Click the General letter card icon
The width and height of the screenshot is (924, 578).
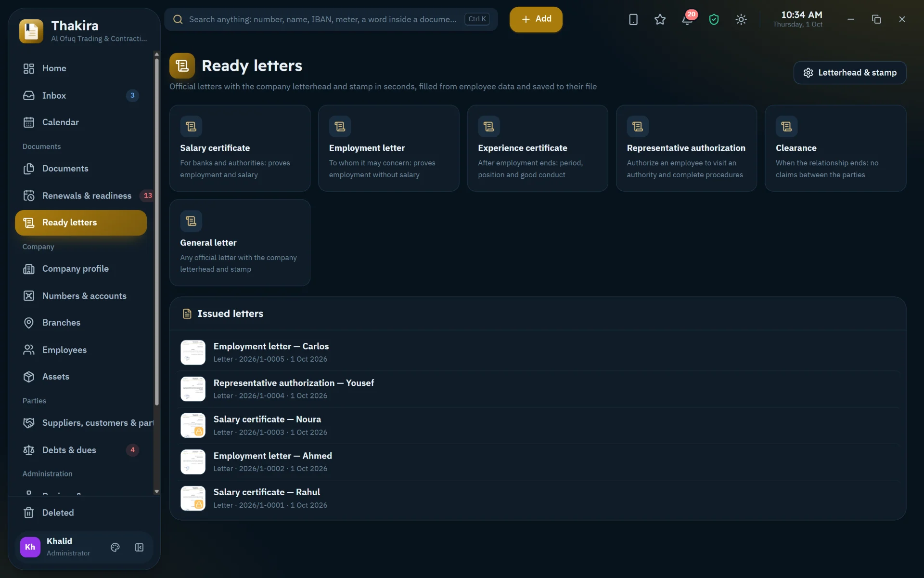[x=191, y=221]
